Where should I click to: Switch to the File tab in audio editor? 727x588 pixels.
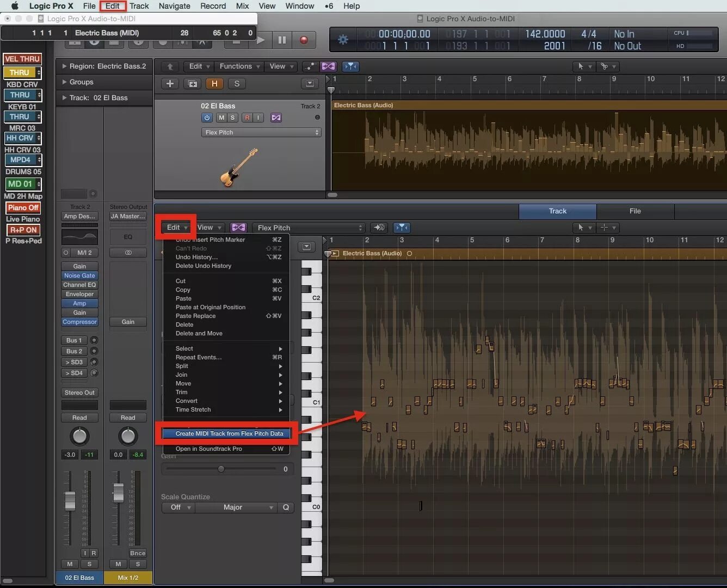[x=635, y=211]
